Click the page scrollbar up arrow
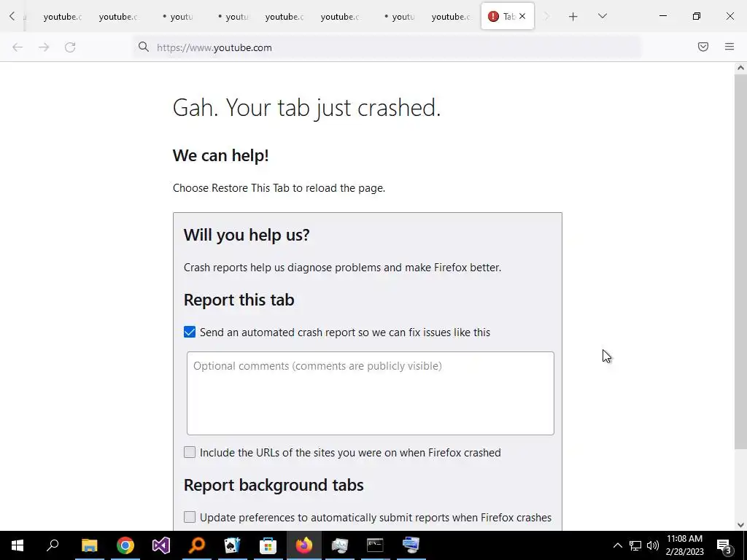 pos(740,68)
